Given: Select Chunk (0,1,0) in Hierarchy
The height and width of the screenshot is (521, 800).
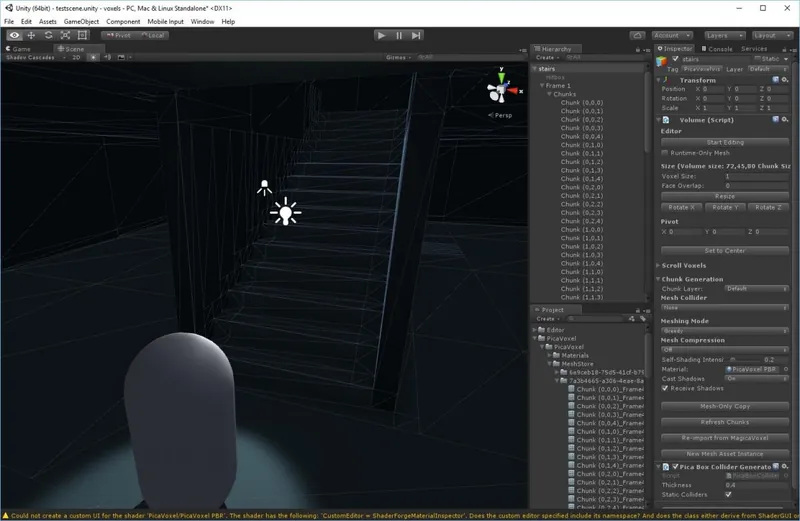Looking at the screenshot, I should pos(582,145).
